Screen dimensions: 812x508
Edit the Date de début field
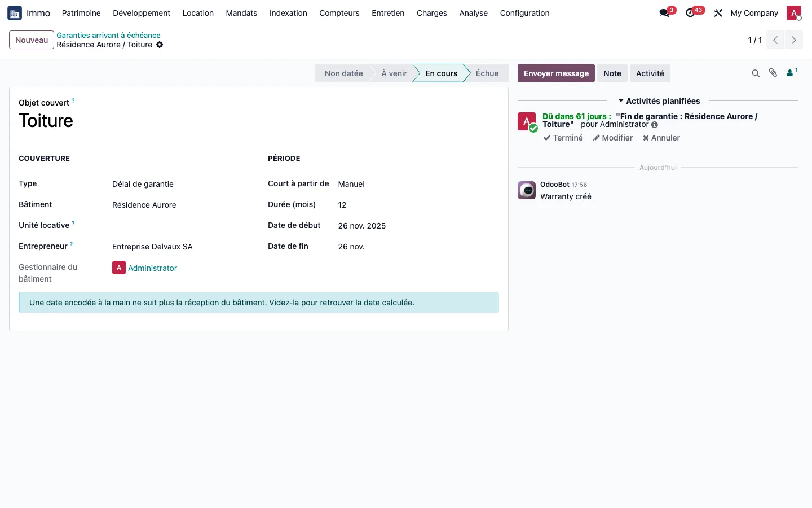[x=418, y=226]
